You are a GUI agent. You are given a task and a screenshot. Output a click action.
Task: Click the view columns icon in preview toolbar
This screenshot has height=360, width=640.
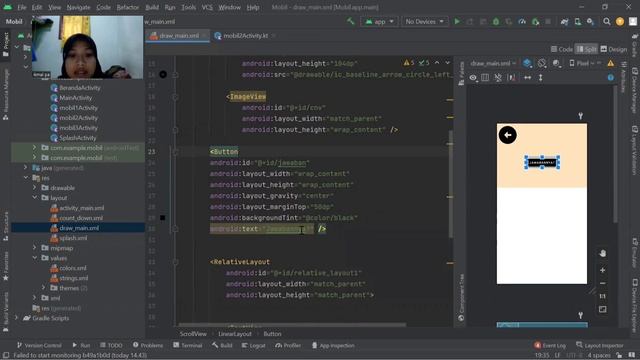pos(485,78)
